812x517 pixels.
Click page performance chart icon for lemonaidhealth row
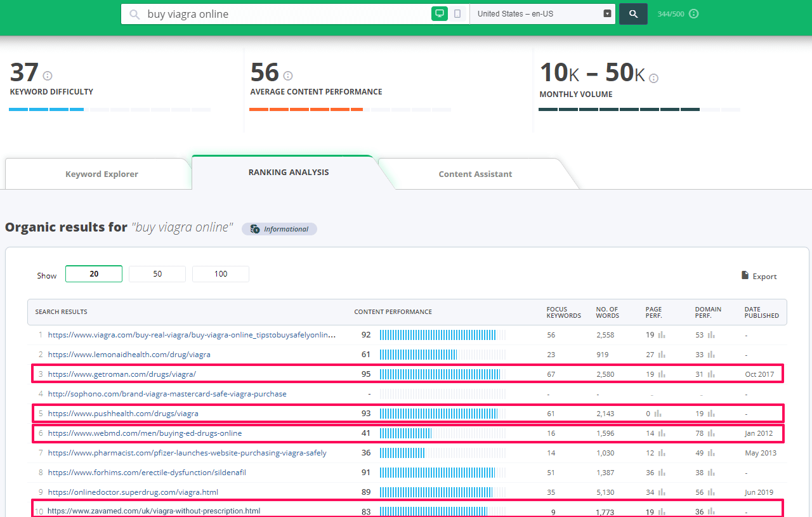tap(662, 355)
